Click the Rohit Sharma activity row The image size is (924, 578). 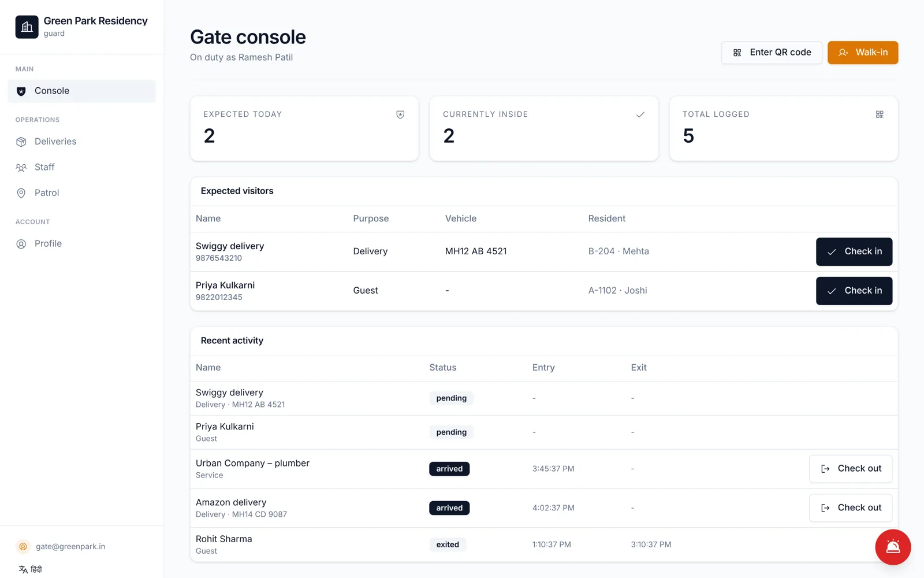544,544
